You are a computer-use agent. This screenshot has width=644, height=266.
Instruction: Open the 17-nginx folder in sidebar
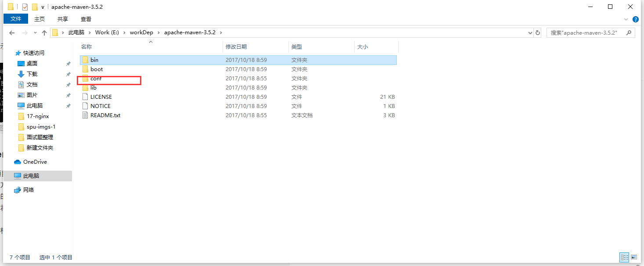click(38, 116)
